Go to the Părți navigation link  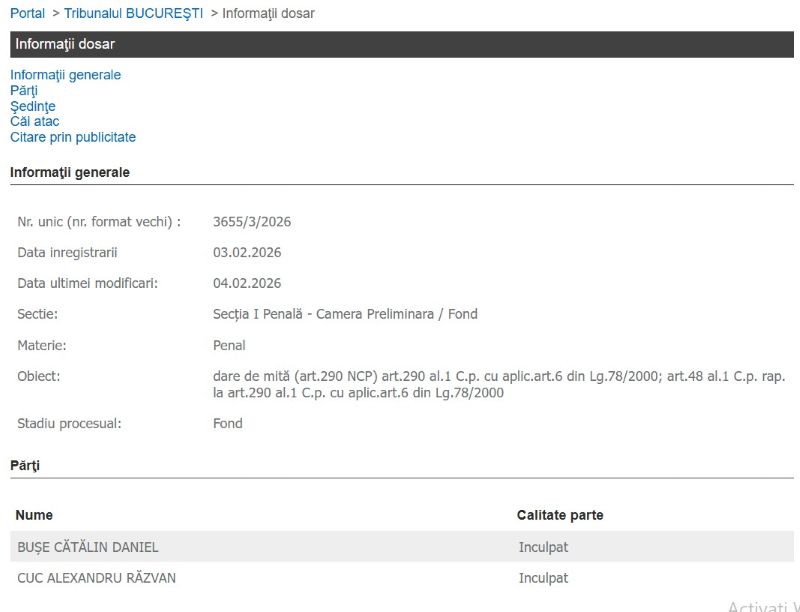pos(24,90)
